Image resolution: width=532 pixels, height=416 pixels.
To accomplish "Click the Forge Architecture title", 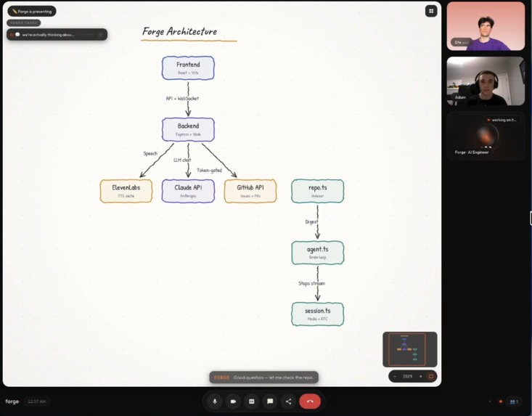I will pos(179,31).
